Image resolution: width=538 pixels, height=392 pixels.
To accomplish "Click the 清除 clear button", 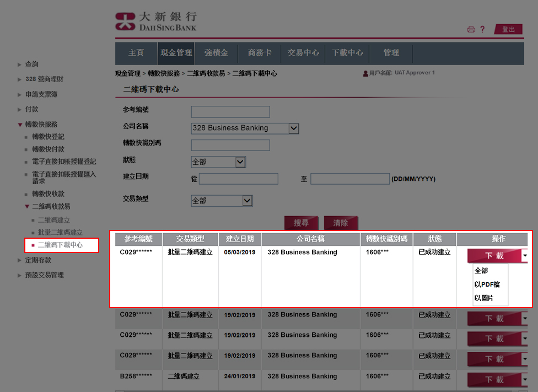I will pos(341,223).
